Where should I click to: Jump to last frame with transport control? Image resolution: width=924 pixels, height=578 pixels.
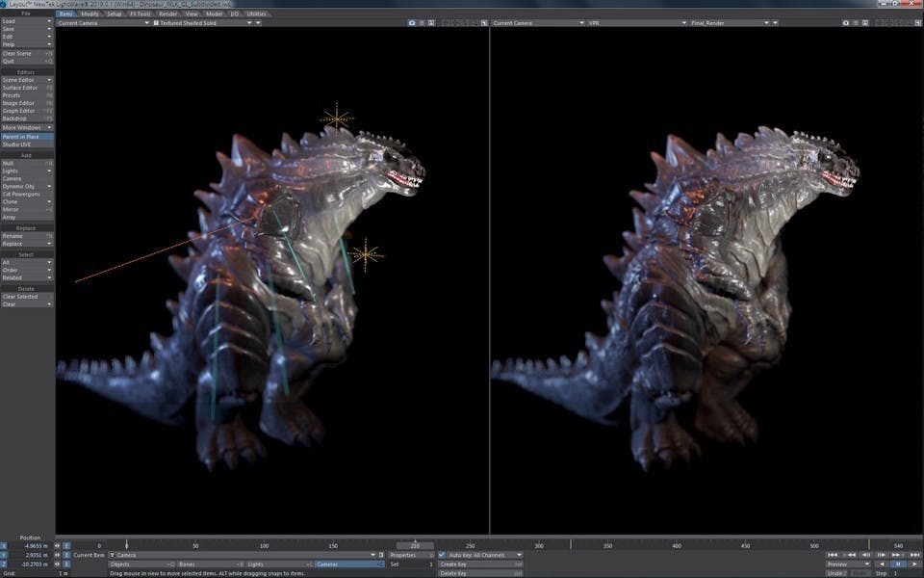(912, 554)
